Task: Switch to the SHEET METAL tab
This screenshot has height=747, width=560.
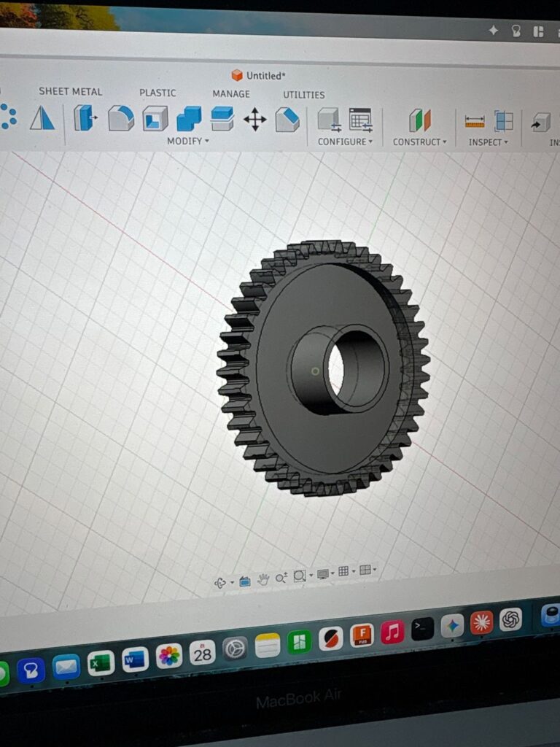Action: [x=71, y=91]
